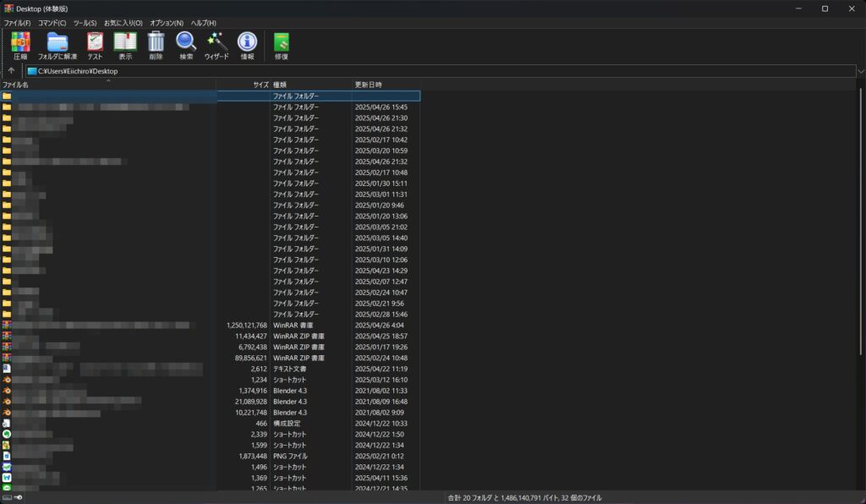
Task: Select the folder icon dated 2025/04/23 14:29
Action: [7, 271]
